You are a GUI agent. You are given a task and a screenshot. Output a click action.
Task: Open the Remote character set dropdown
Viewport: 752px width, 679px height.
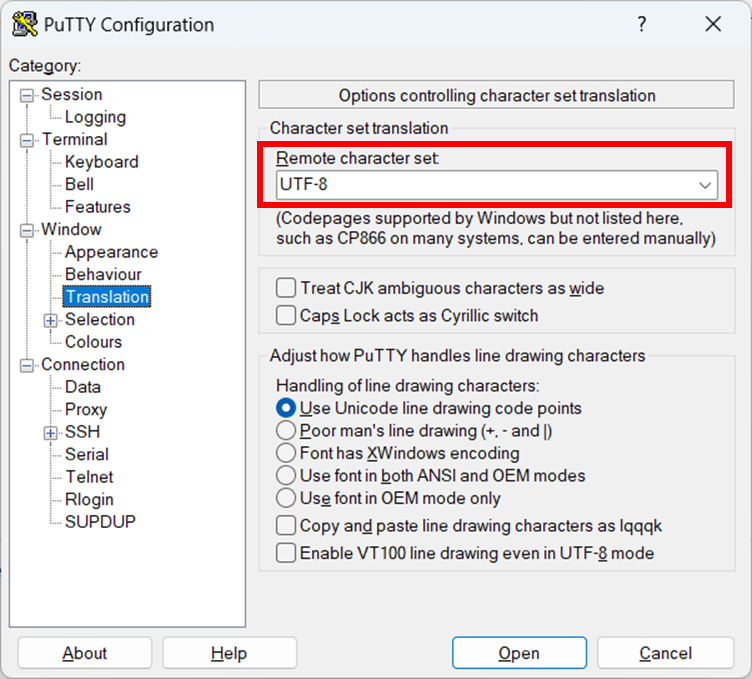705,185
